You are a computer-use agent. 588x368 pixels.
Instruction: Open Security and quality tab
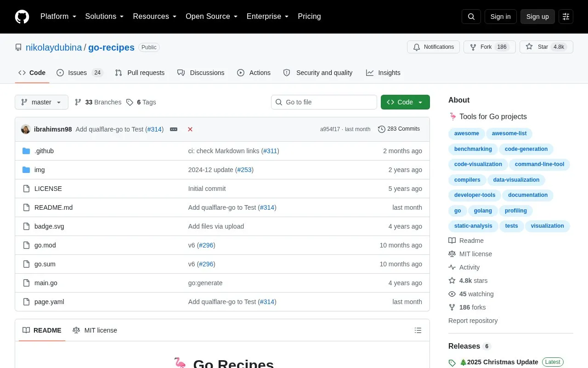tap(318, 73)
